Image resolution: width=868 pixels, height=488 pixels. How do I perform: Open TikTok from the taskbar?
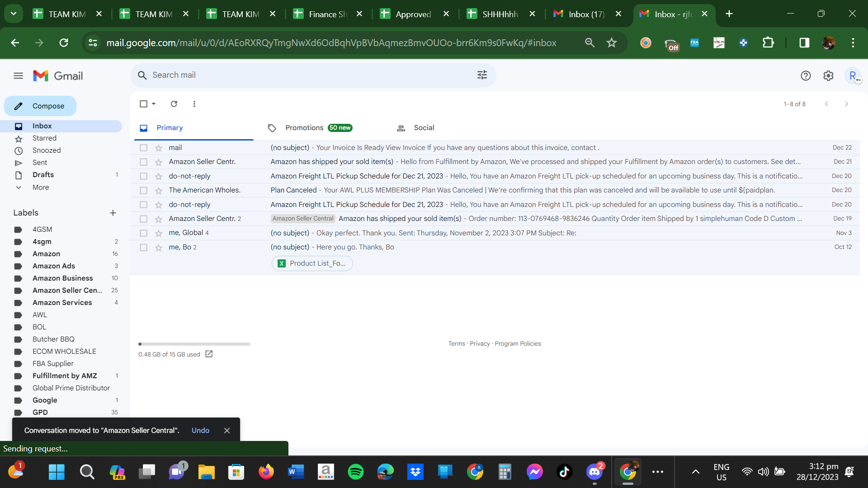[564, 472]
